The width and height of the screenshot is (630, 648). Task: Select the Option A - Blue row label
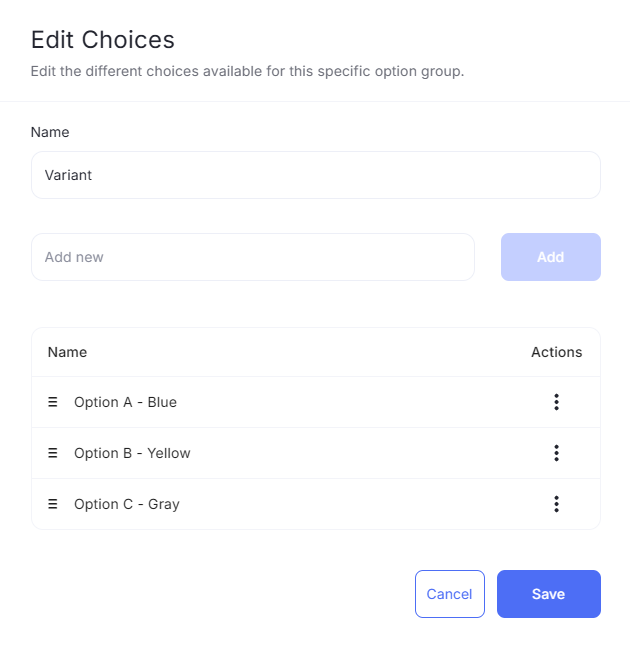pos(125,402)
